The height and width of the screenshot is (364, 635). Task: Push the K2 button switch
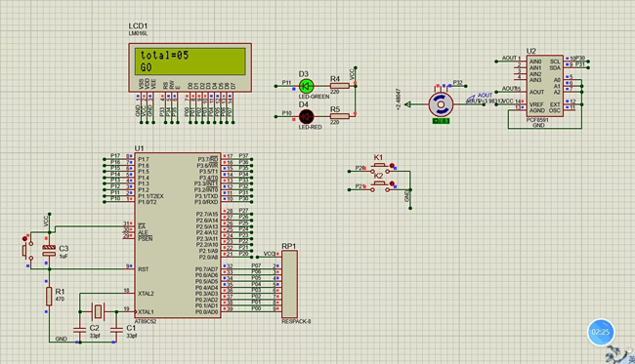(379, 184)
